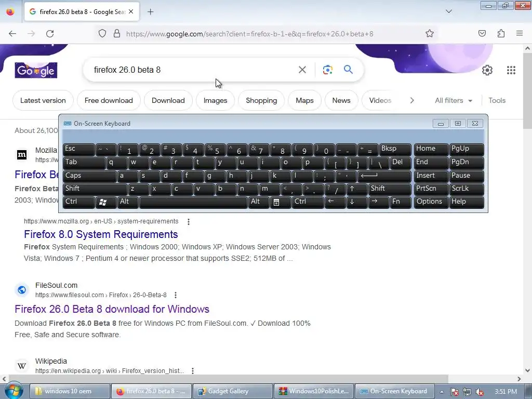Toggle left Ctrl on On-Screen Keyboard
This screenshot has width=532, height=399.
pyautogui.click(x=78, y=202)
